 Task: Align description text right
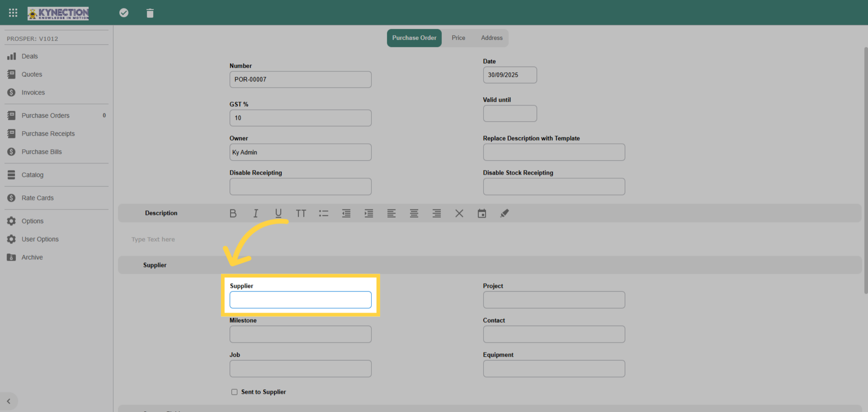437,213
